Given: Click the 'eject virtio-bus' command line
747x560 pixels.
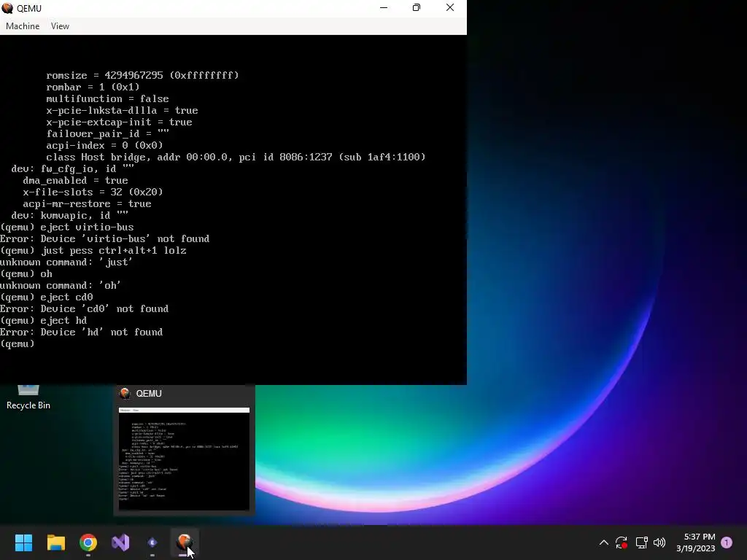Looking at the screenshot, I should [66, 227].
